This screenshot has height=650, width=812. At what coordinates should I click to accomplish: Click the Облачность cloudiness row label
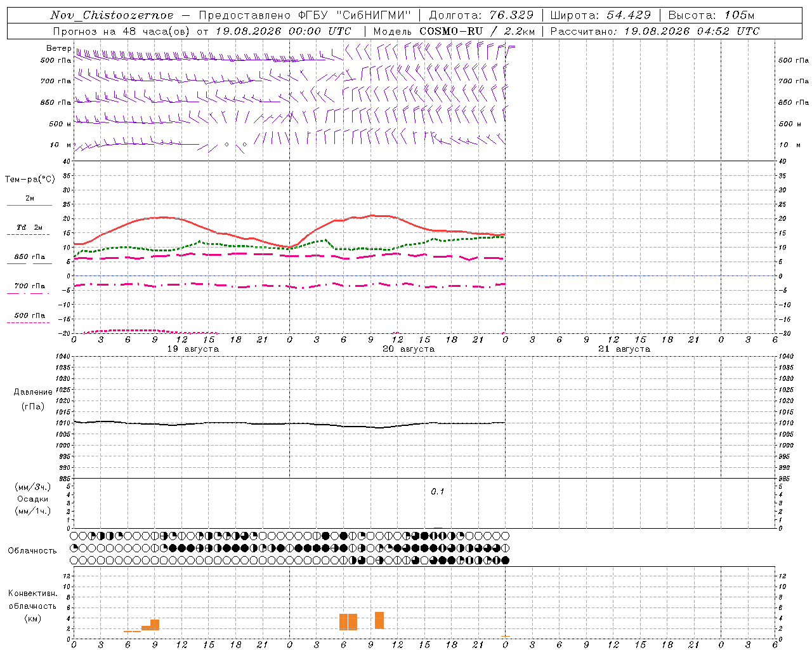pyautogui.click(x=32, y=551)
